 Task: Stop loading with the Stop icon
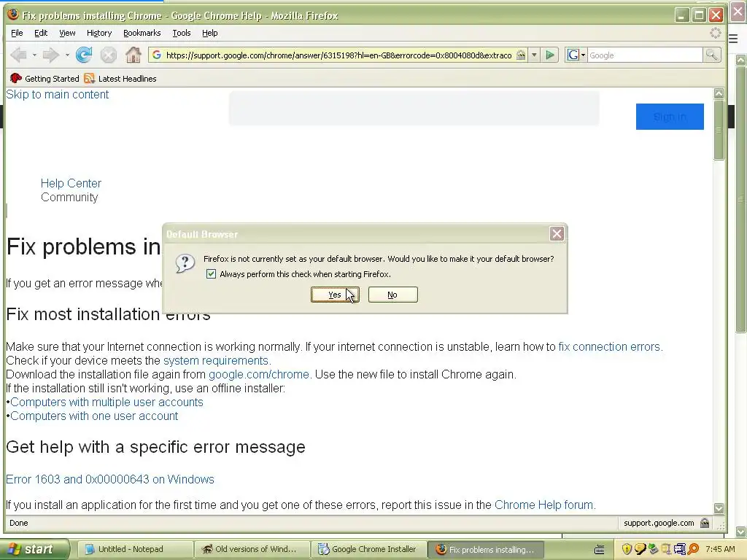[109, 55]
